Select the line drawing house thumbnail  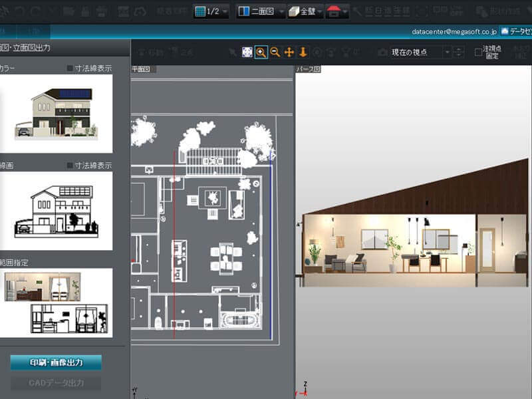pyautogui.click(x=56, y=211)
